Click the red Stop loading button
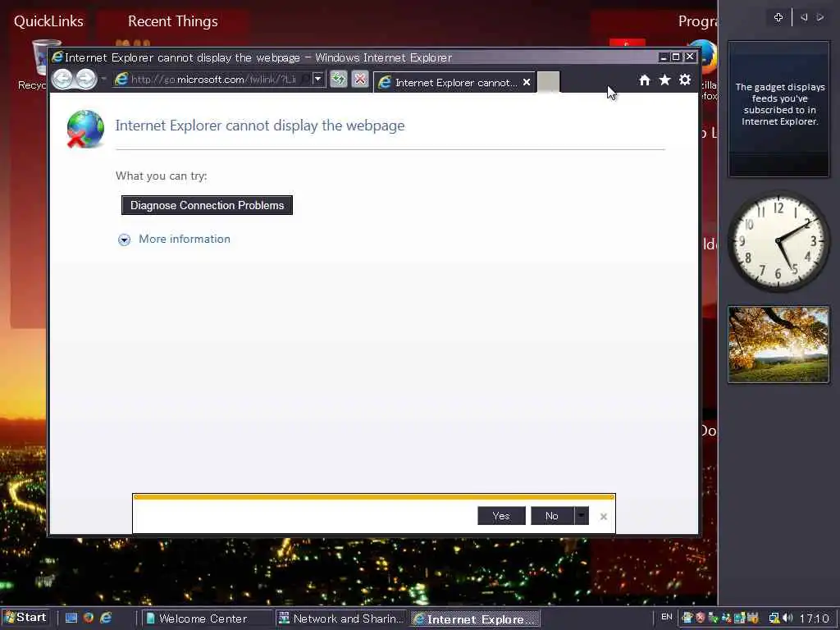This screenshot has width=840, height=630. [x=360, y=80]
